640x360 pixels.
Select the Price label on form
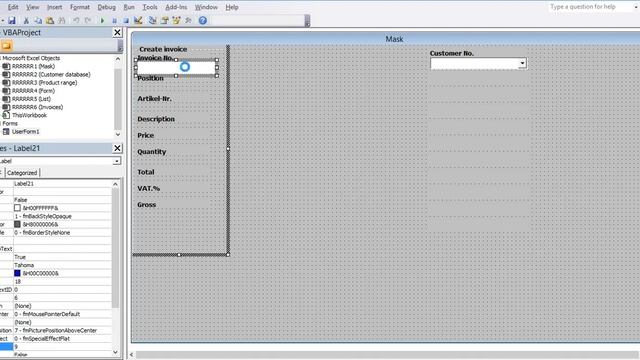click(146, 136)
